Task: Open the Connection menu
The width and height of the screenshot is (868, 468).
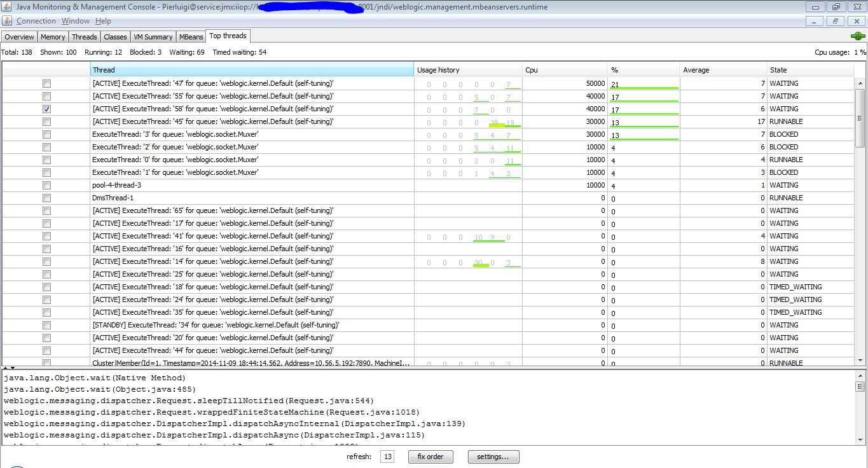Action: point(36,20)
